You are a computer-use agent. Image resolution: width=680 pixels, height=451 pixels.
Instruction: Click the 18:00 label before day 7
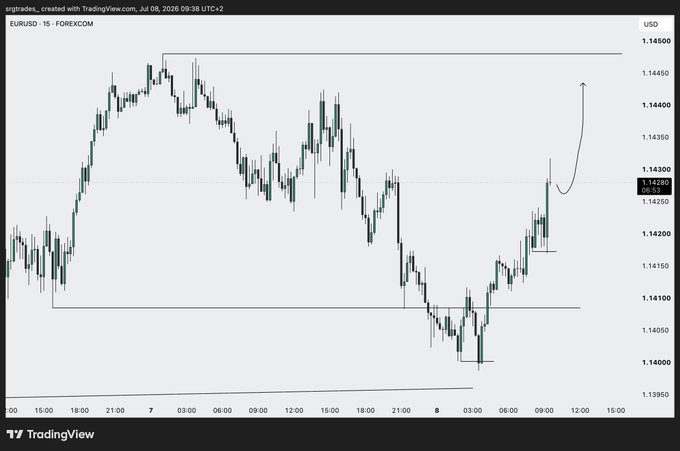pyautogui.click(x=79, y=410)
